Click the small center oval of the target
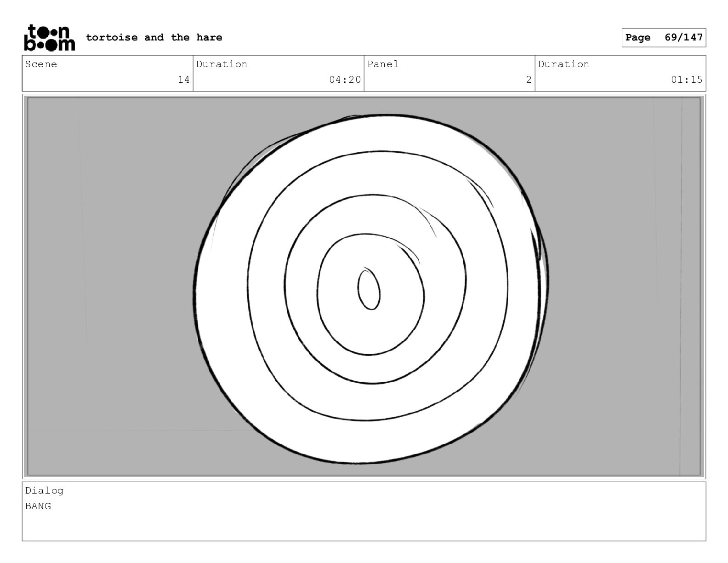 (369, 289)
